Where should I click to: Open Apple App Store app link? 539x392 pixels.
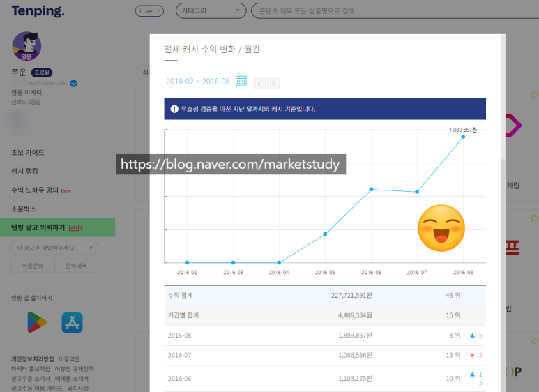pyautogui.click(x=73, y=322)
